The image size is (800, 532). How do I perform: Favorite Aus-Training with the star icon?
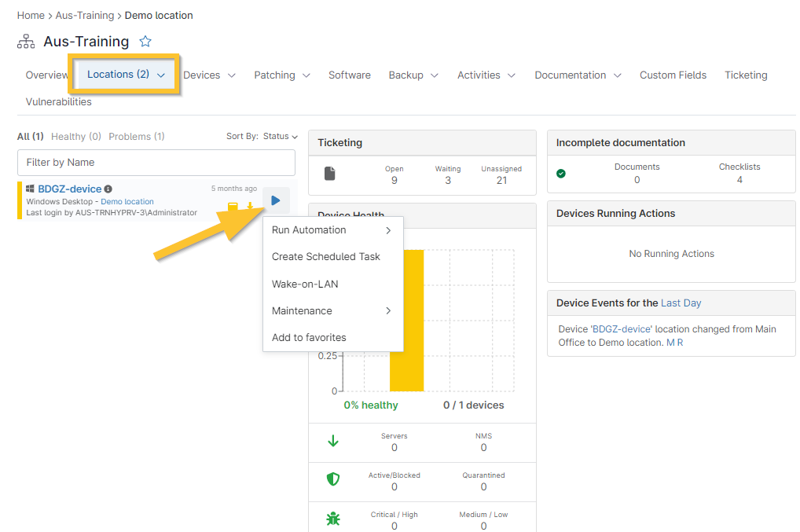click(x=145, y=42)
